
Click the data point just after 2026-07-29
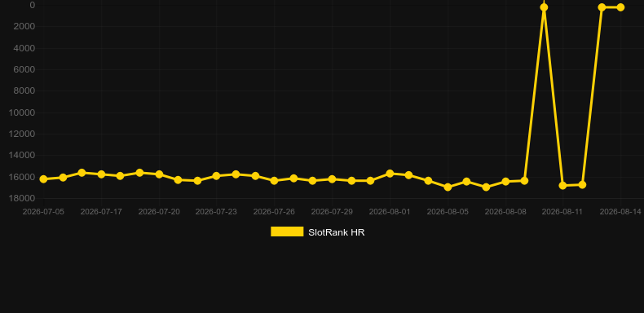coord(351,181)
